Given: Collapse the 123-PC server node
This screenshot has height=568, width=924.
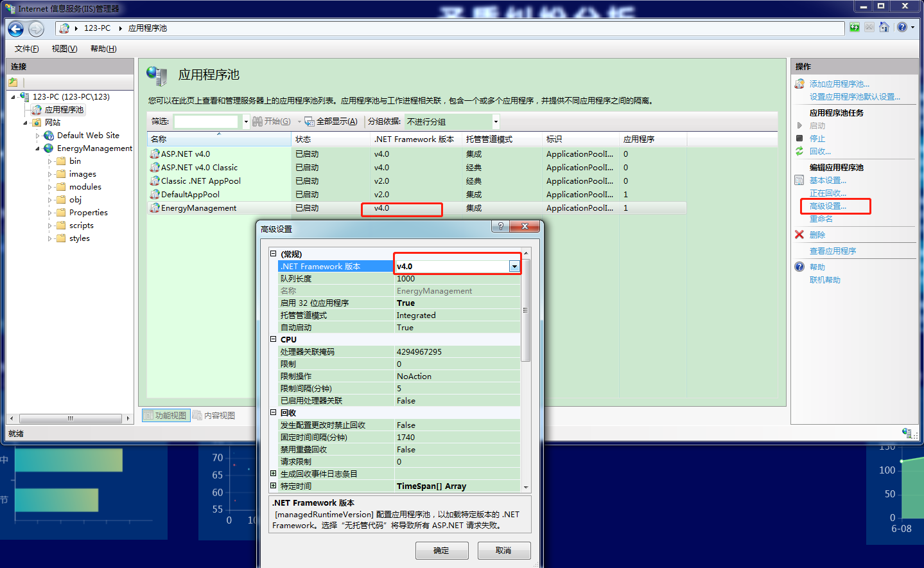Looking at the screenshot, I should click(x=13, y=97).
